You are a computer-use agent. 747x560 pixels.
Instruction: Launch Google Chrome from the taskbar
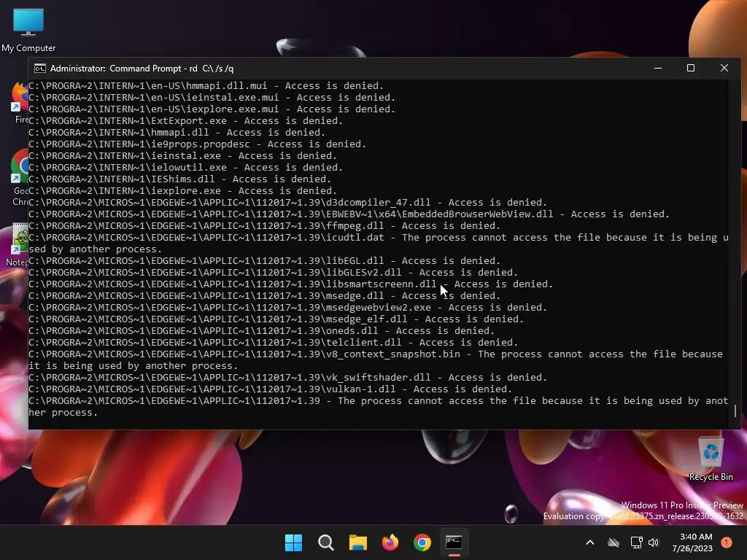422,542
